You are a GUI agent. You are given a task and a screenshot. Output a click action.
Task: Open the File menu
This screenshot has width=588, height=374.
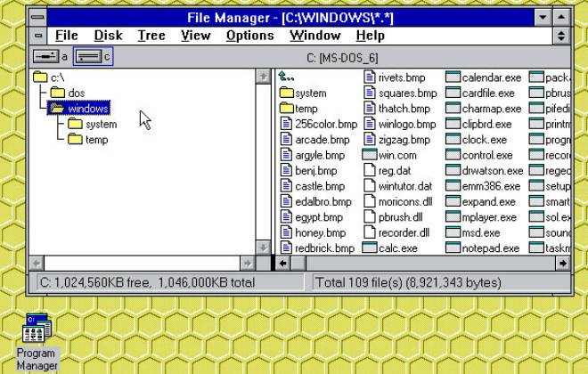point(67,36)
